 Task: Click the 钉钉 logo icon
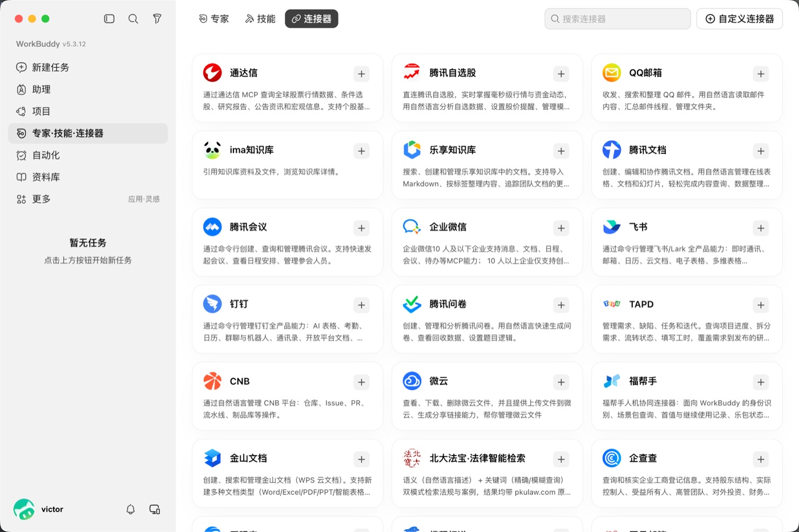212,303
